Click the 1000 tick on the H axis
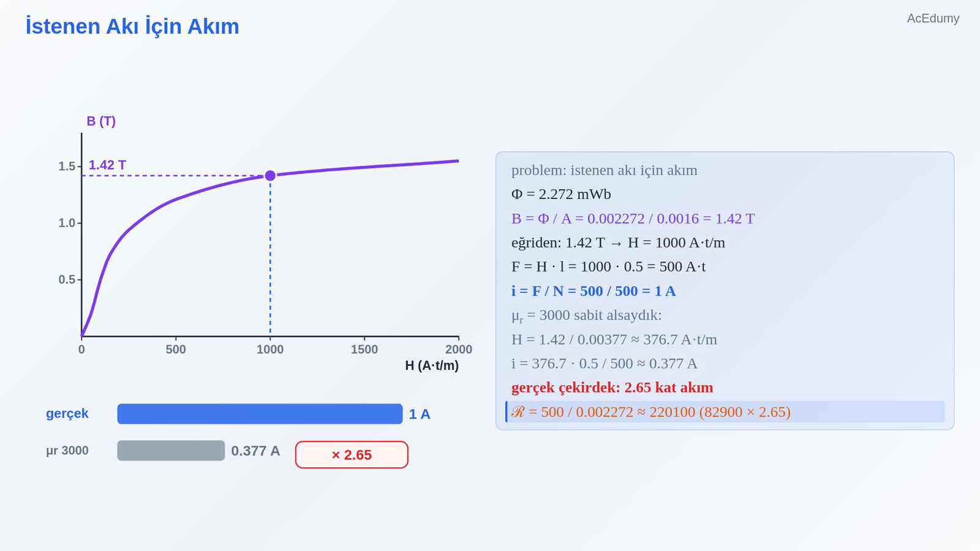Image resolution: width=980 pixels, height=551 pixels. (x=270, y=350)
